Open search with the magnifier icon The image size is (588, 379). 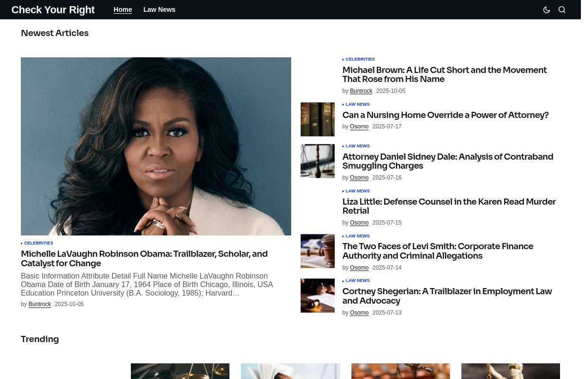pyautogui.click(x=562, y=10)
